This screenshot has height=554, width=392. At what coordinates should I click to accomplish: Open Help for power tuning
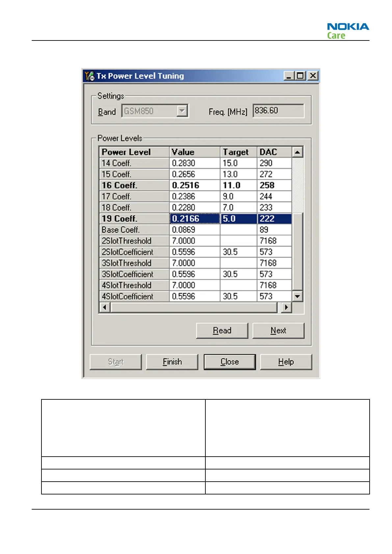(286, 362)
